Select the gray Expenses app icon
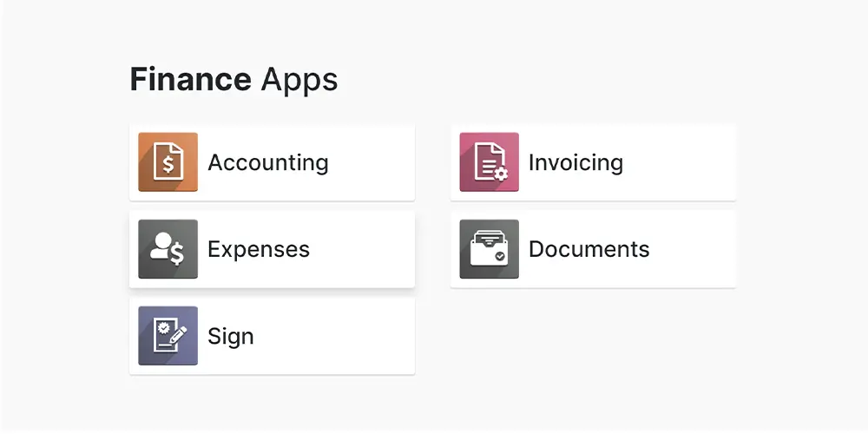 [168, 249]
